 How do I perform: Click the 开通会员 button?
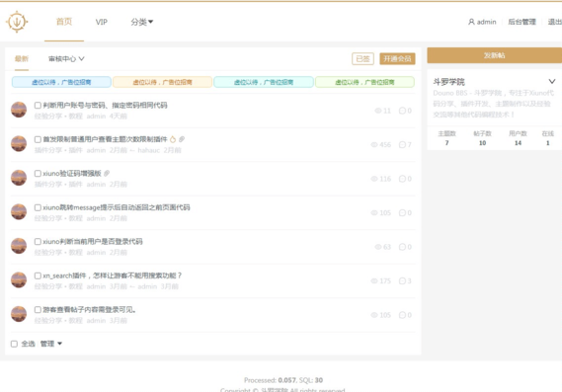pos(397,59)
